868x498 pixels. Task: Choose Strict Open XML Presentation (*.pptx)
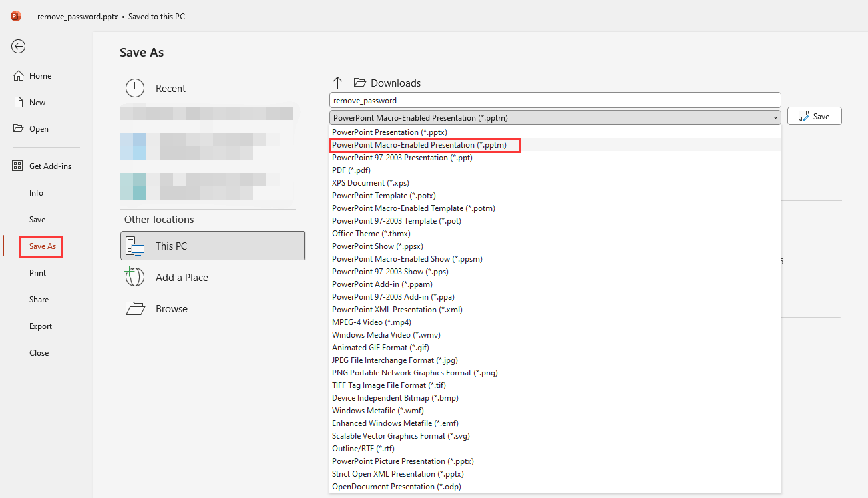[x=555, y=474]
